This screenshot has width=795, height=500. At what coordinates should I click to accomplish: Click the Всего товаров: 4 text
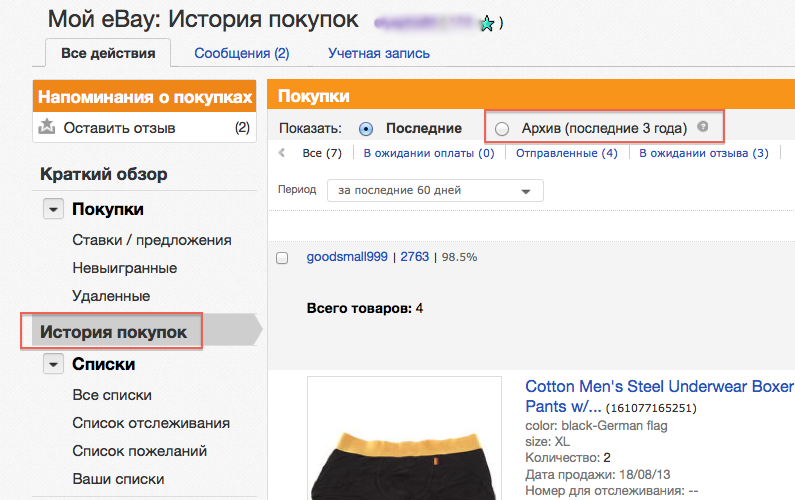pyautogui.click(x=365, y=308)
